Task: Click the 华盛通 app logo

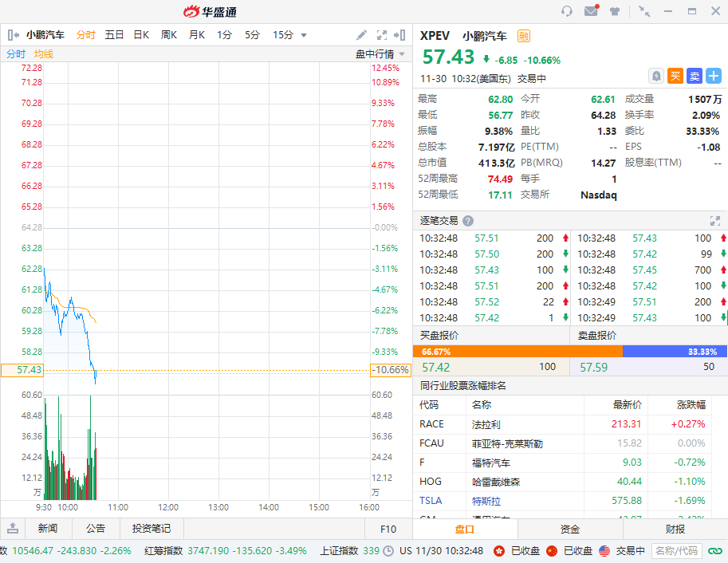Action: tap(210, 11)
